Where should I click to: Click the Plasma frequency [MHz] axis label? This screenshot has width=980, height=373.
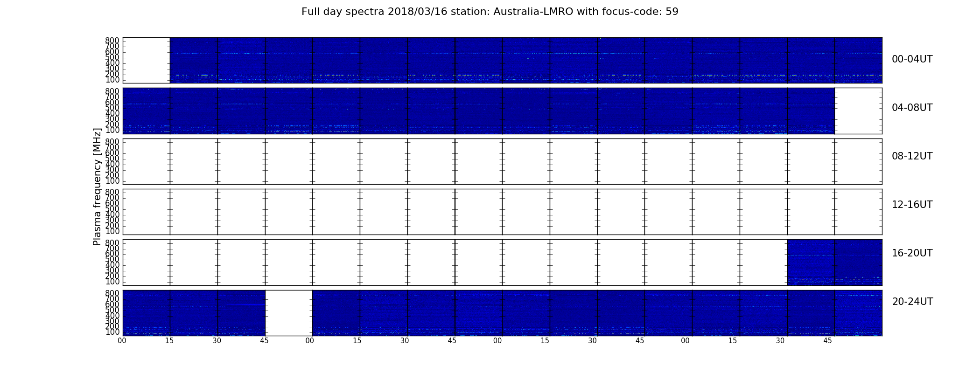[97, 186]
